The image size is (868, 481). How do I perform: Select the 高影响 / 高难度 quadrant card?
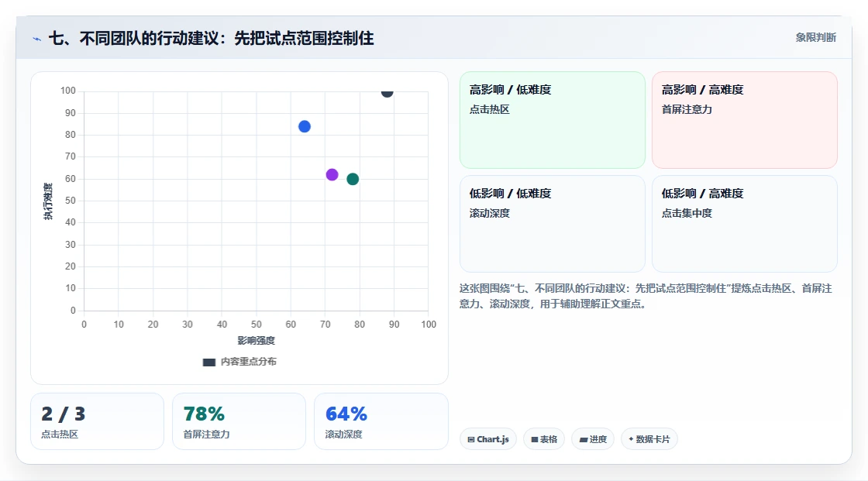745,119
